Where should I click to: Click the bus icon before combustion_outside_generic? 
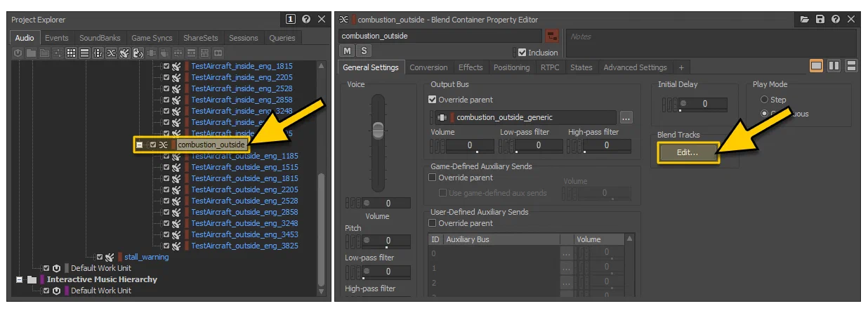tap(442, 117)
